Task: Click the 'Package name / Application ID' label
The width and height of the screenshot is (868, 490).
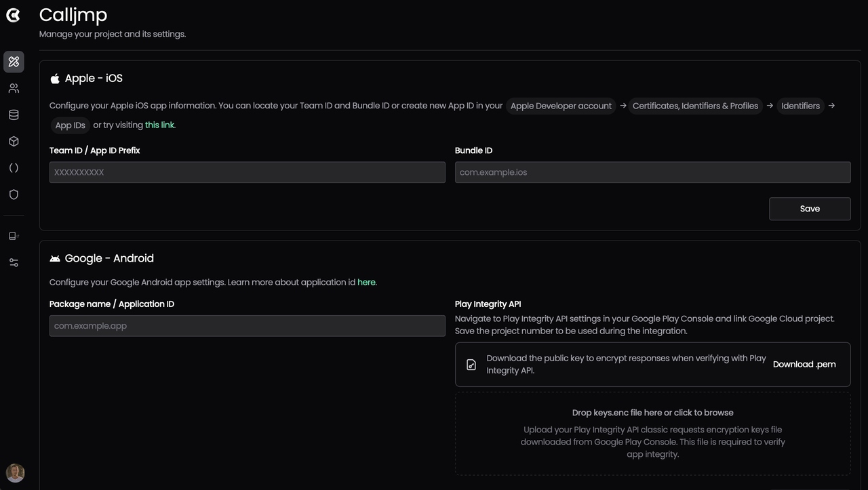Action: [112, 304]
